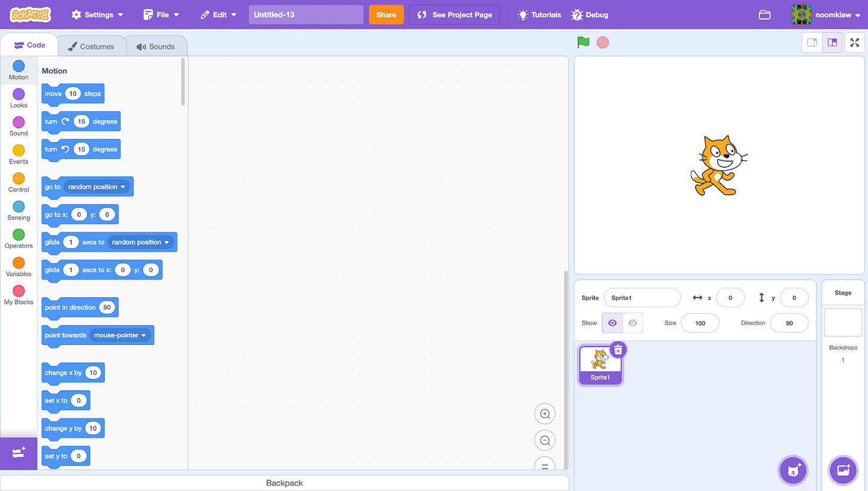Click the 'go to x: y:' block

[80, 215]
